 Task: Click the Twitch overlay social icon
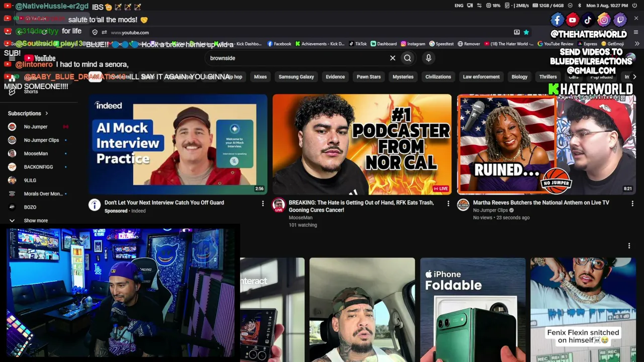tap(620, 20)
